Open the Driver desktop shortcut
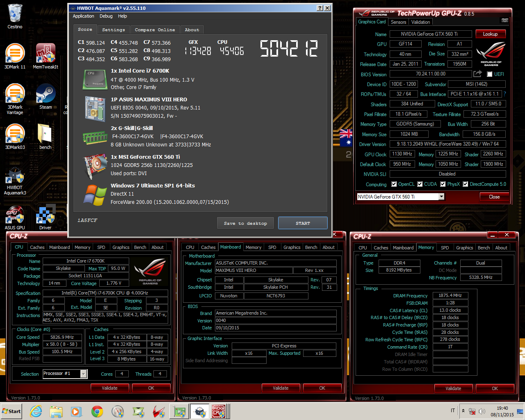Image resolution: width=525 pixels, height=420 pixels. click(x=46, y=217)
